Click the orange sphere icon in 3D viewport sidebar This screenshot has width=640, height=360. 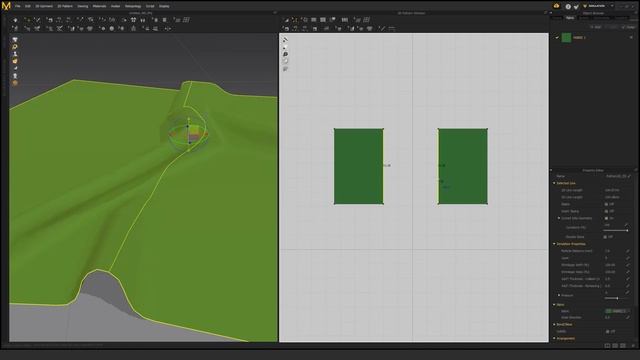(x=15, y=83)
